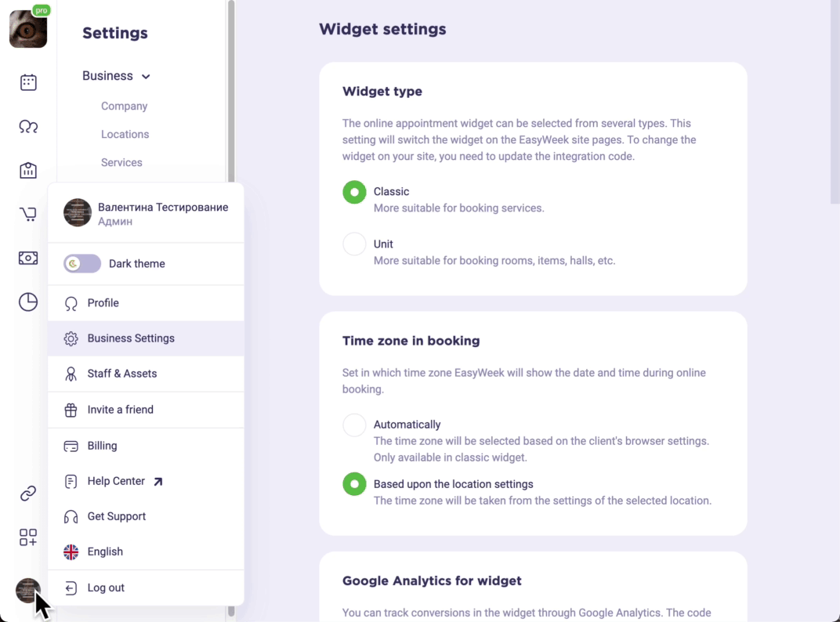Click the user avatar at sidebar bottom

pos(28,590)
